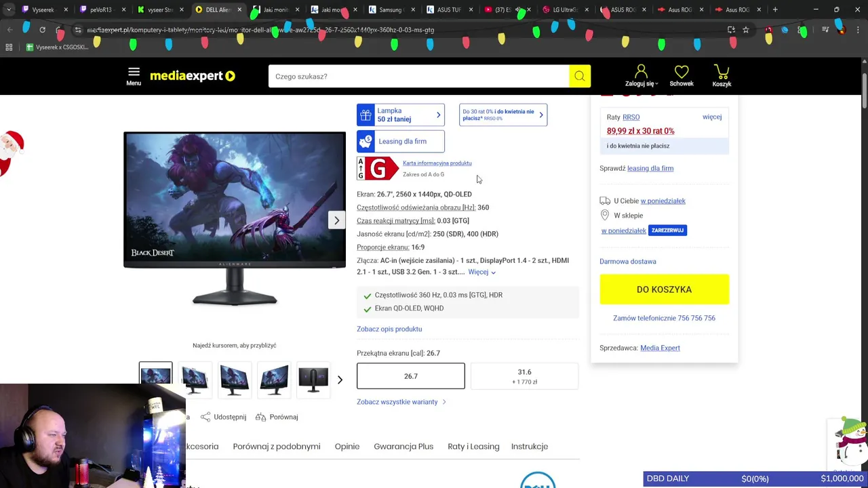The image size is (868, 488).
Task: Open the RRSO link next to Raty
Action: 631,117
